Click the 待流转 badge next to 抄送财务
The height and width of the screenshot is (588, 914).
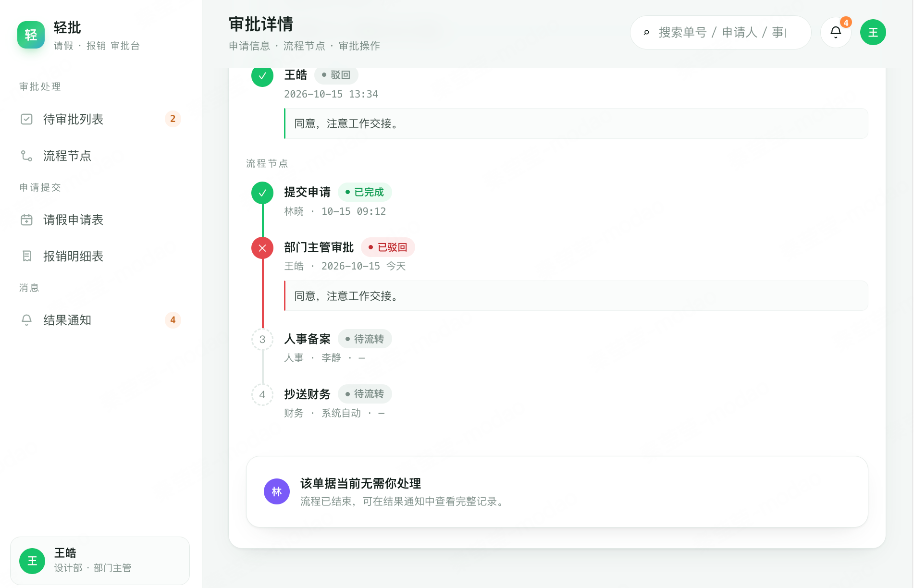pos(365,394)
